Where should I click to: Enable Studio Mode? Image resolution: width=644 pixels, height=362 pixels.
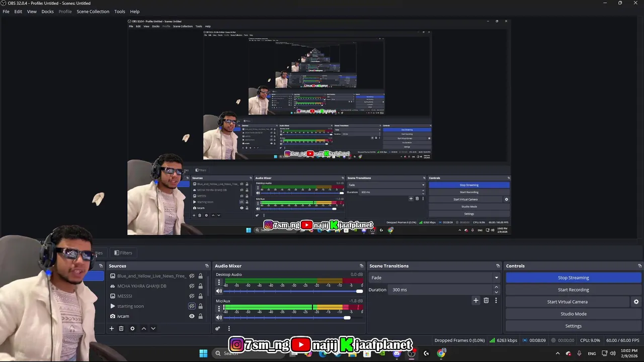point(574,314)
